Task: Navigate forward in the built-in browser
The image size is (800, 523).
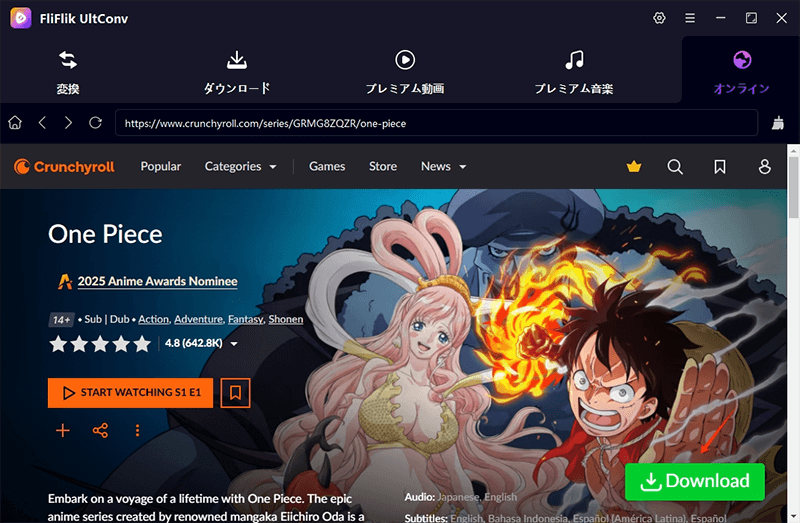Action: (x=68, y=123)
